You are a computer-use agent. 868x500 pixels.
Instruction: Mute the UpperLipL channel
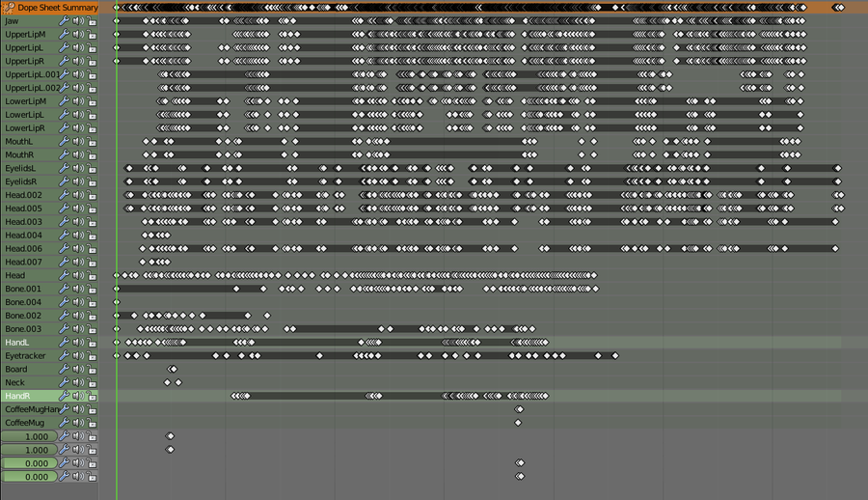point(78,47)
